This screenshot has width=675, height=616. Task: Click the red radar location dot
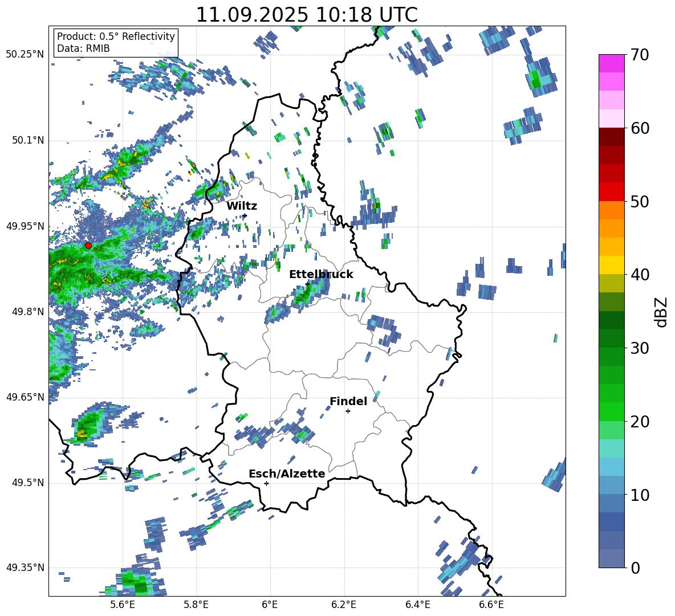[88, 246]
